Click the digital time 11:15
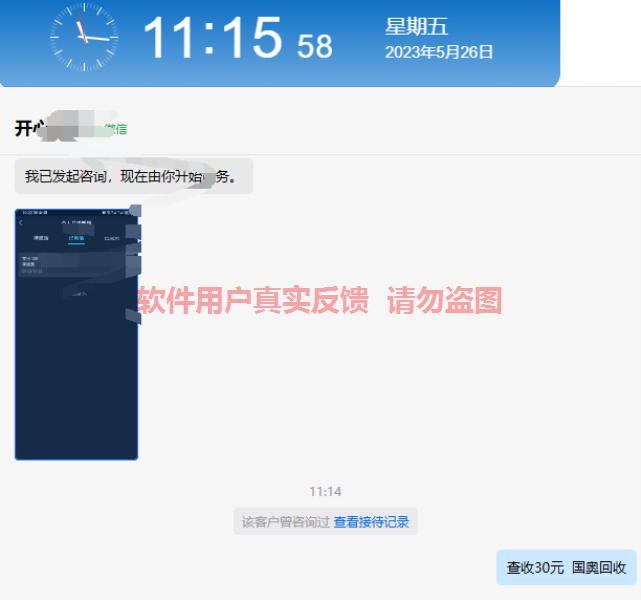The width and height of the screenshot is (641, 600). coord(212,39)
